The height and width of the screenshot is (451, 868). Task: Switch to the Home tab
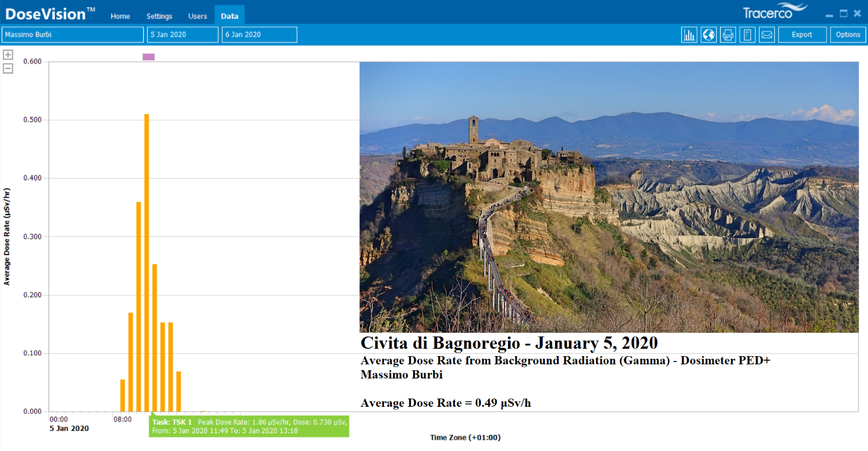(120, 16)
